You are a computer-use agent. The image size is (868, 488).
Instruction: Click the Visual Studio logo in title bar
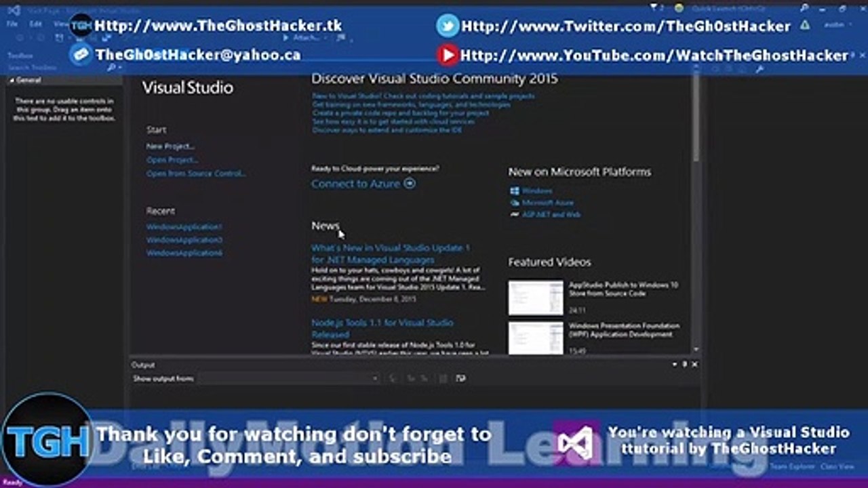[13, 10]
